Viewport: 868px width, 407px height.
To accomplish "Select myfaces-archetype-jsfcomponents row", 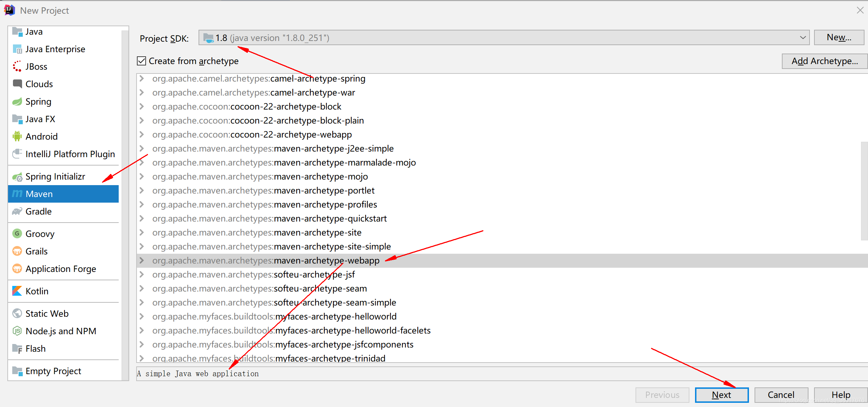I will pyautogui.click(x=502, y=344).
